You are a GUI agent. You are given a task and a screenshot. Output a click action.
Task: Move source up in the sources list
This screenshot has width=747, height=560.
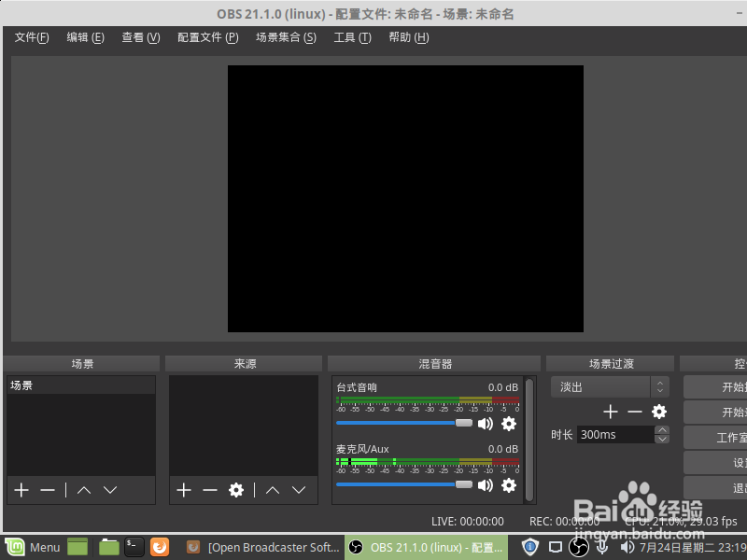click(273, 489)
